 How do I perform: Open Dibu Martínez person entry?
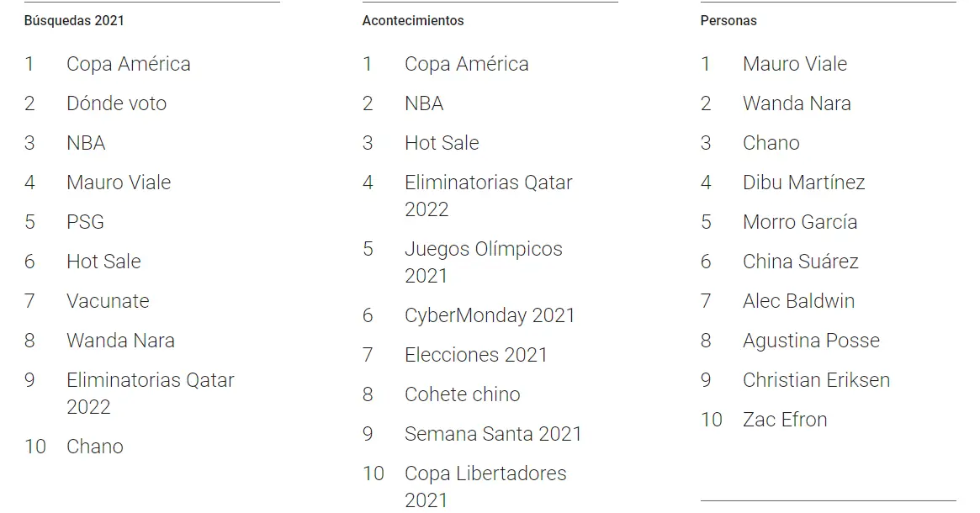coord(803,182)
